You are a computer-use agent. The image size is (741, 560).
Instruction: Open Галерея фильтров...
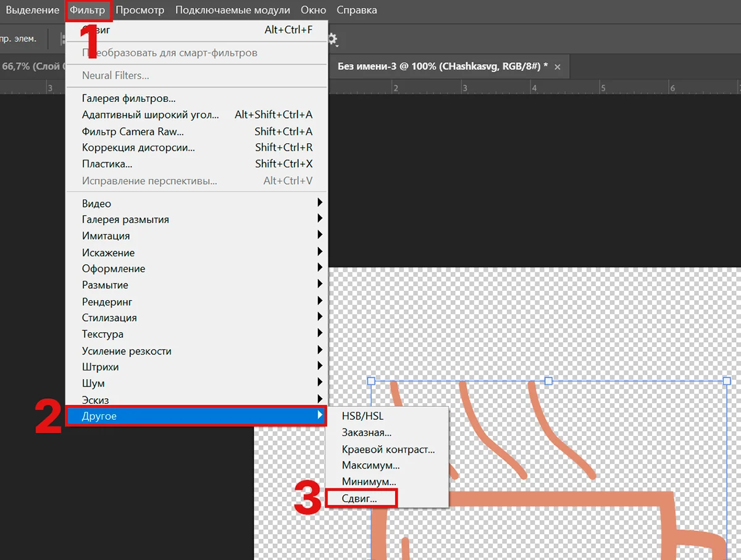point(196,98)
